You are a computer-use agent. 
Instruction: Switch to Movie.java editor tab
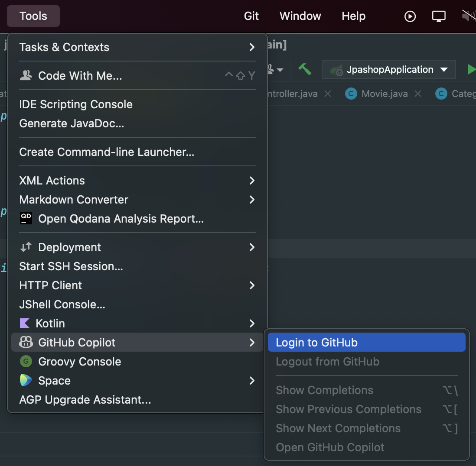385,94
